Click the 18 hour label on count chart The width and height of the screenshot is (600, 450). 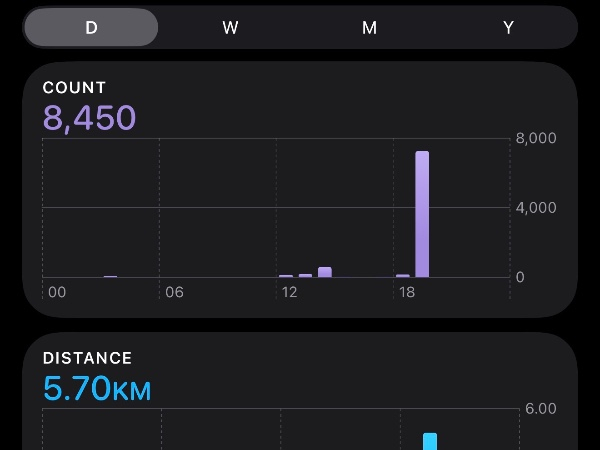click(407, 293)
